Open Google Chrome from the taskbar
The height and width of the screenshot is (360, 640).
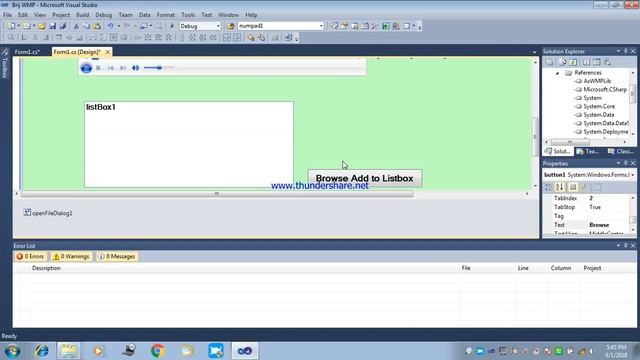[158, 351]
